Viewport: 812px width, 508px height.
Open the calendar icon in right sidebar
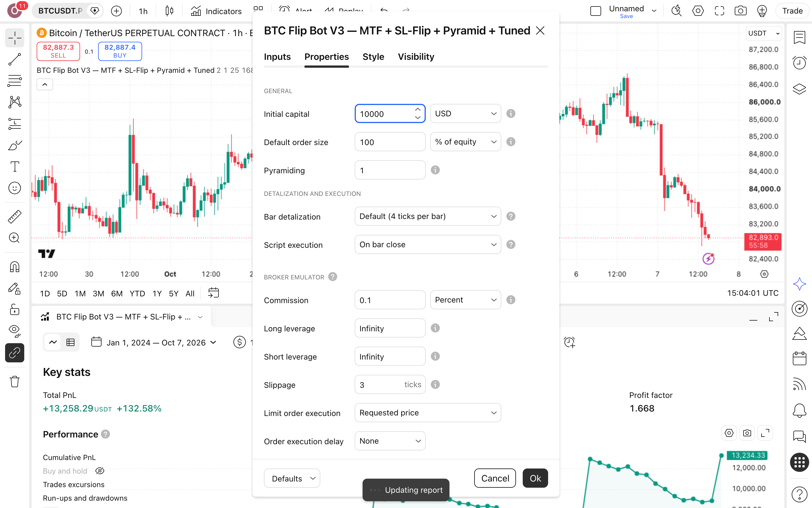click(799, 358)
